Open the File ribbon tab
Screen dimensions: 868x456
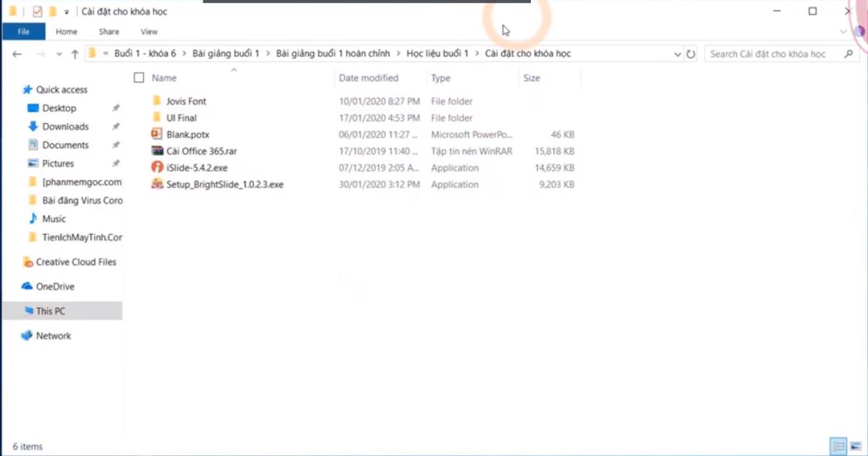(23, 32)
